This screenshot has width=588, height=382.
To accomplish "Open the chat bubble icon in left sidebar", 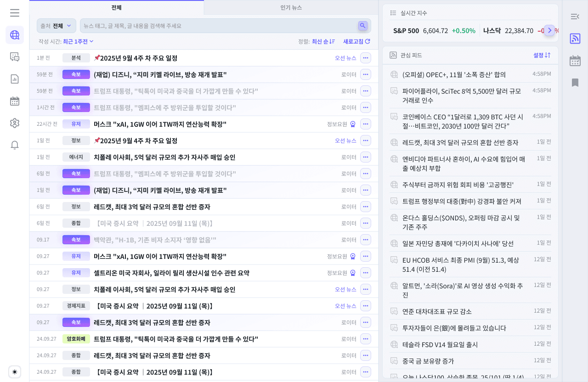I will pyautogui.click(x=15, y=57).
